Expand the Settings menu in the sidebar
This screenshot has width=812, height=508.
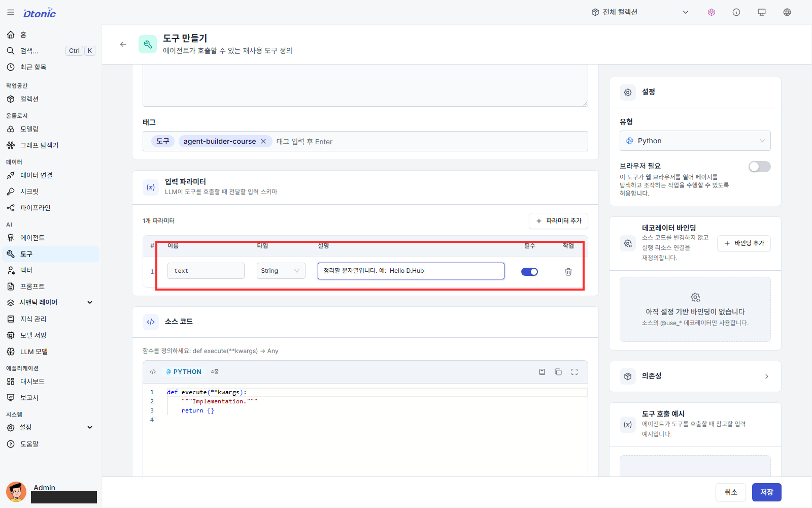[50, 427]
